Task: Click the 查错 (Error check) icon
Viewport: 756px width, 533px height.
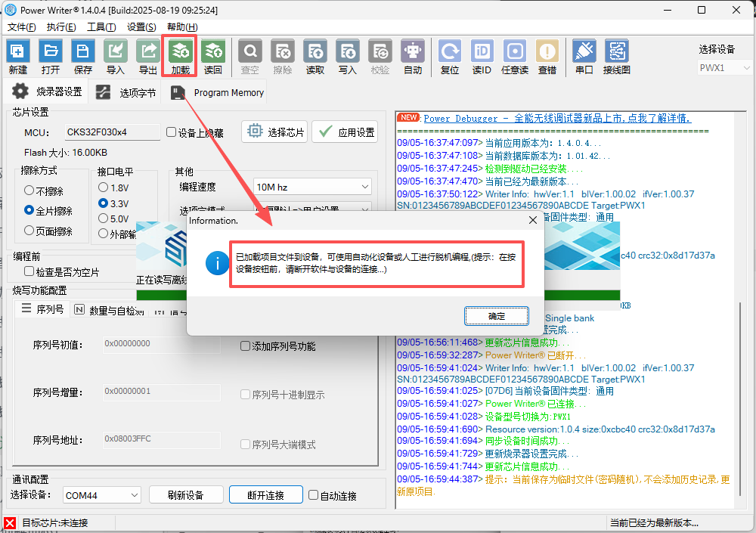Action: click(547, 57)
